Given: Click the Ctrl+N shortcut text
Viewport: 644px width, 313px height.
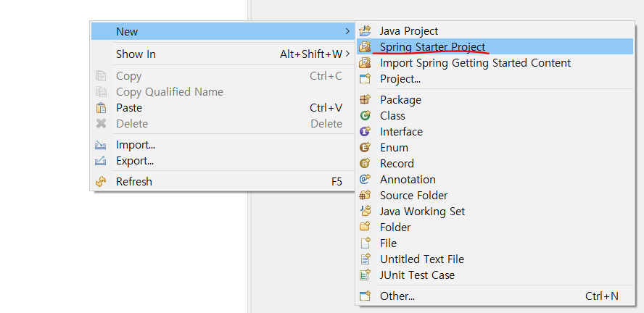Looking at the screenshot, I should (x=602, y=296).
